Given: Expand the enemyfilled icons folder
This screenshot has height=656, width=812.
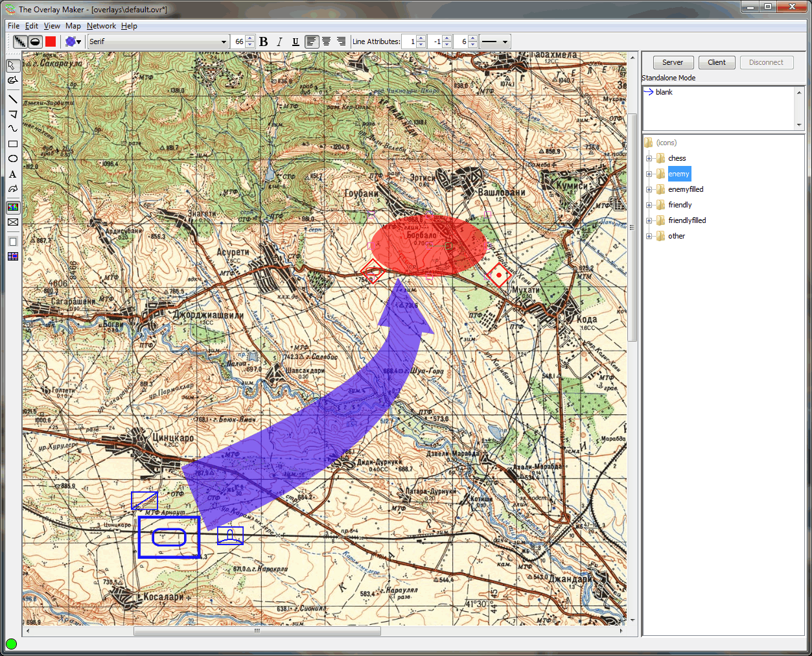Looking at the screenshot, I should click(x=649, y=189).
